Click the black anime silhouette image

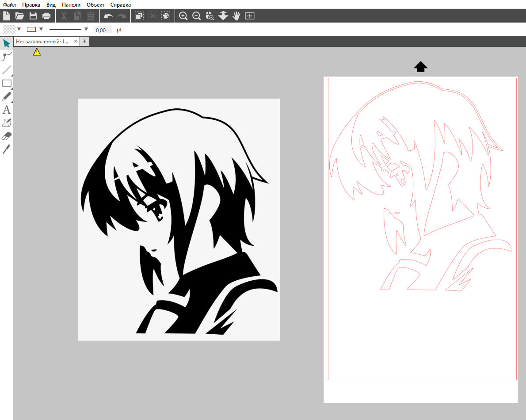(x=179, y=220)
